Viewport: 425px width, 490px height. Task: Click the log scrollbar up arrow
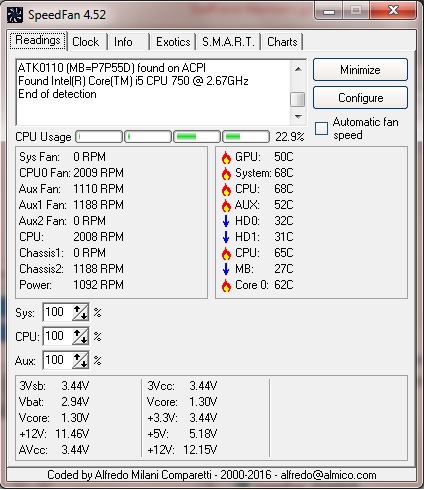tap(298, 69)
